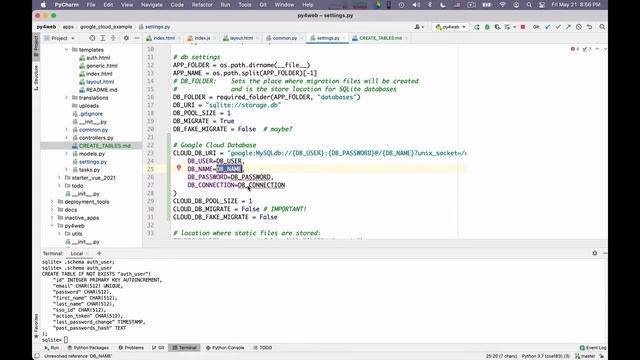This screenshot has height=360, width=640.
Task: Expand the deployment_tools folder
Action: [x=52, y=202]
